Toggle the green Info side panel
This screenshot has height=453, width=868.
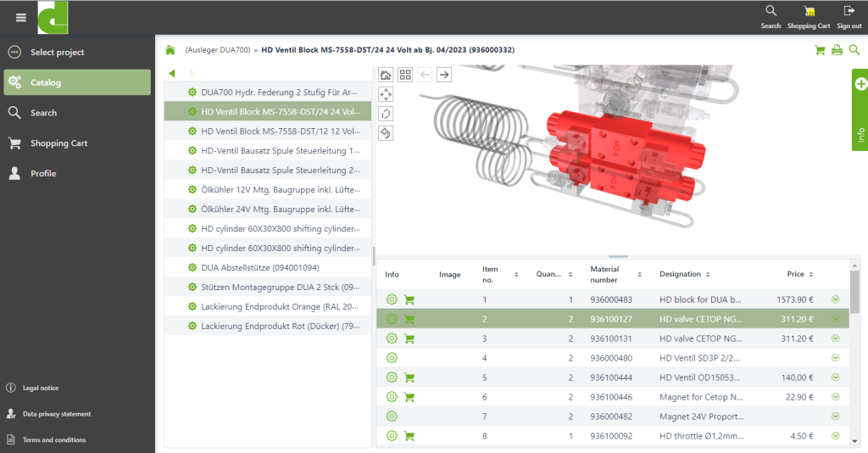click(860, 110)
